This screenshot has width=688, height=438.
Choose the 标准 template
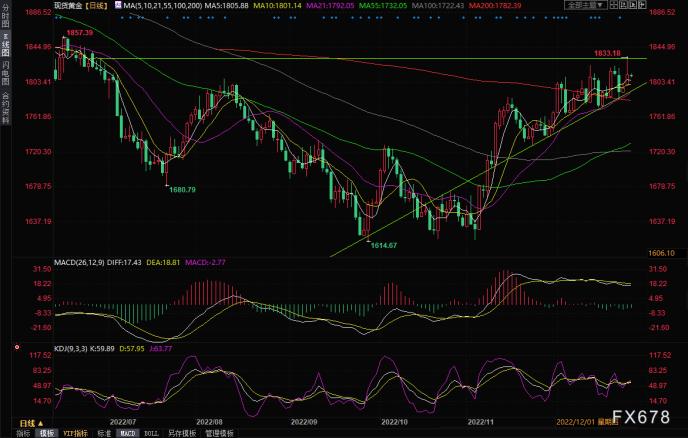pos(104,433)
